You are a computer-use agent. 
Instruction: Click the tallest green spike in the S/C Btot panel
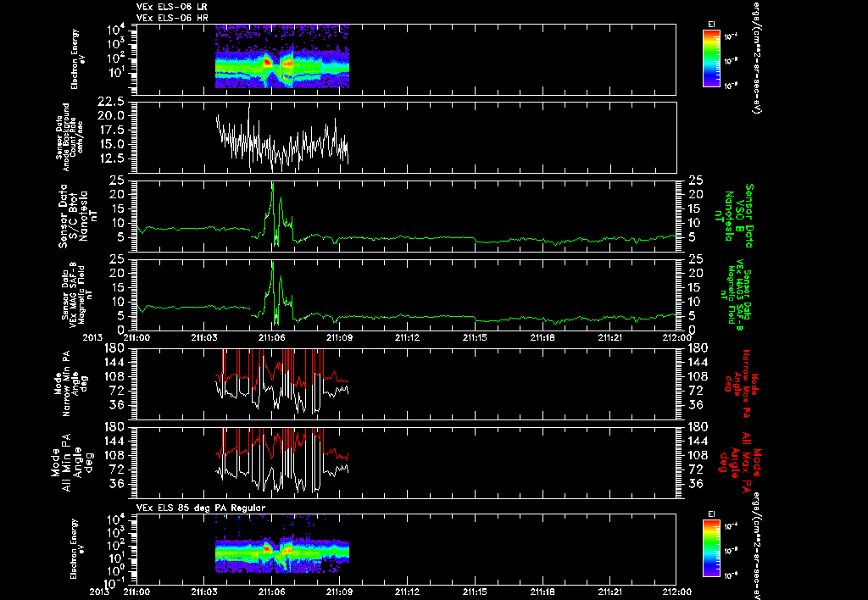pyautogui.click(x=272, y=191)
